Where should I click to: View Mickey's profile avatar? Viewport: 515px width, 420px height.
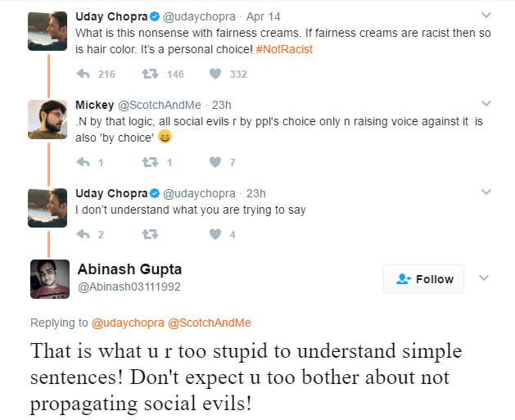pyautogui.click(x=47, y=120)
